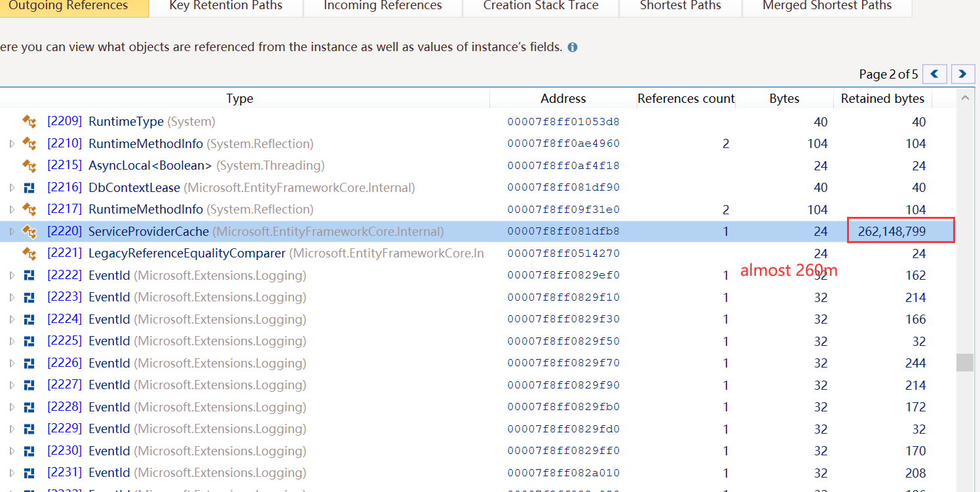Click the class icon beside ServiceProviderCache
980x492 pixels.
29,231
